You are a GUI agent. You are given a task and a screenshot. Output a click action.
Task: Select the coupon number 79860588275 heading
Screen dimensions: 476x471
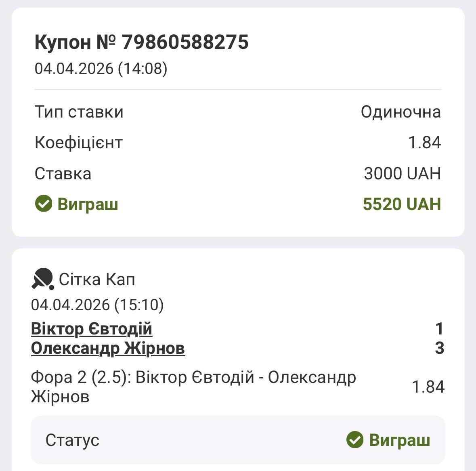pos(141,42)
